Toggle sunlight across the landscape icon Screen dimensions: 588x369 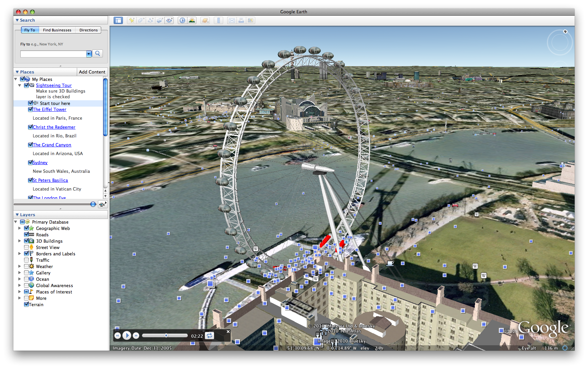coord(192,20)
